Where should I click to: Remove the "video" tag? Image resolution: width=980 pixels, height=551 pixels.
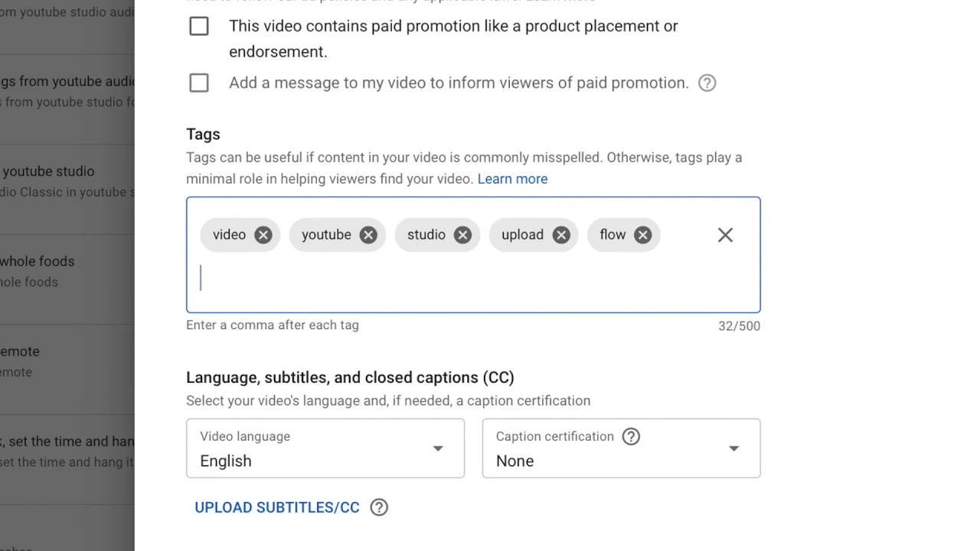[263, 235]
